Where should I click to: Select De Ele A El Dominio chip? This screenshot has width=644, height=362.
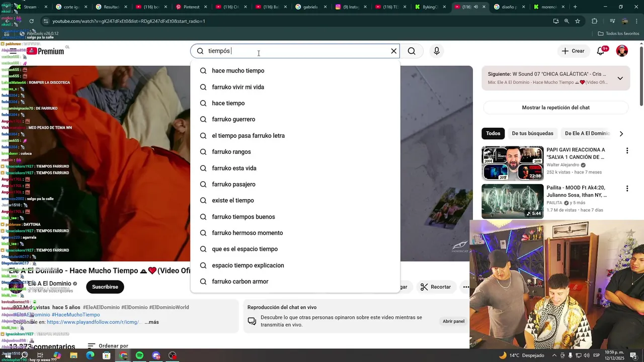click(x=587, y=133)
